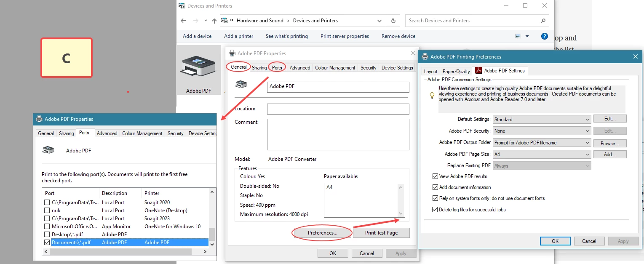This screenshot has height=264, width=644.
Task: Click the Print Test Page button
Action: point(381,233)
